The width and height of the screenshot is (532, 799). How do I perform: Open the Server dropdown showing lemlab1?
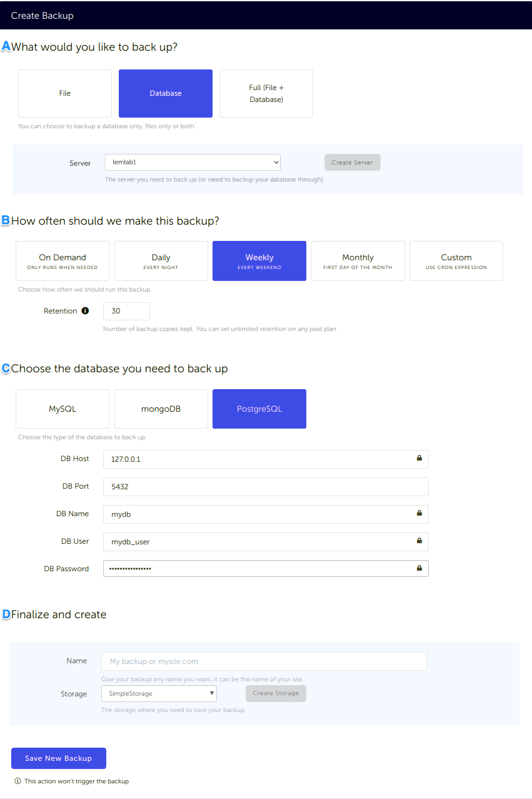[x=192, y=161]
